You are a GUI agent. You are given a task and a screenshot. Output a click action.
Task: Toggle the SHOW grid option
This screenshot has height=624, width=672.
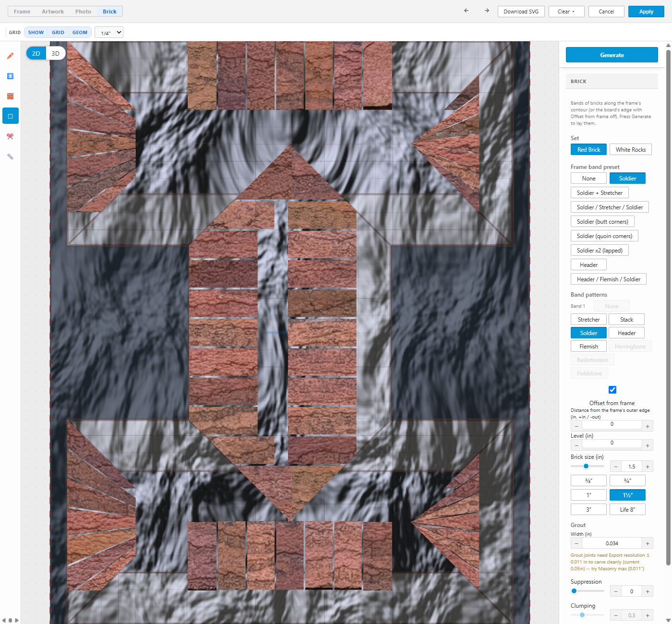point(36,33)
